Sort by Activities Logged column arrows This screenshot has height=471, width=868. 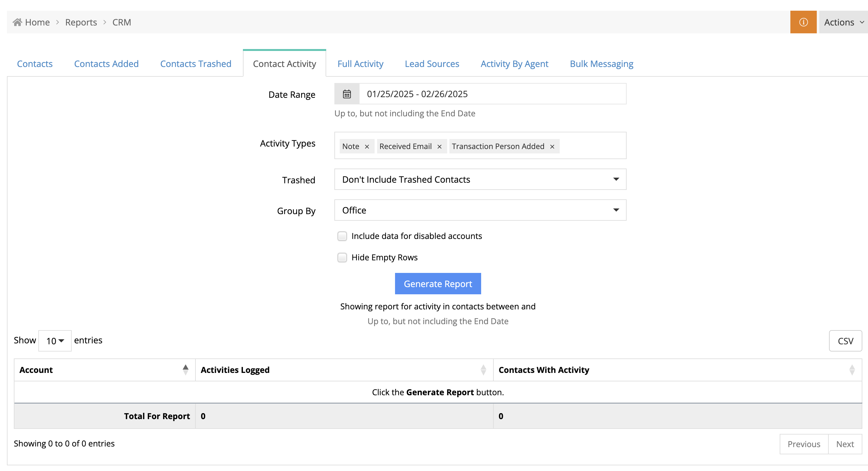point(483,370)
